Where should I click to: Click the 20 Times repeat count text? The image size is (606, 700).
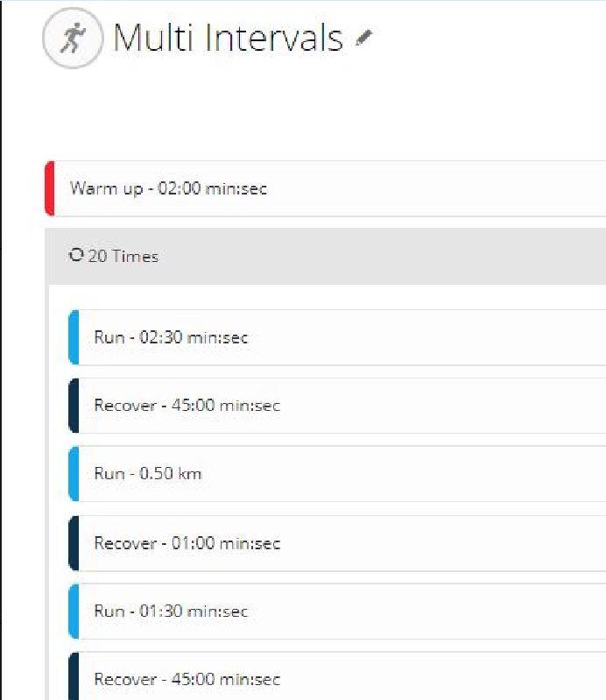pos(123,256)
